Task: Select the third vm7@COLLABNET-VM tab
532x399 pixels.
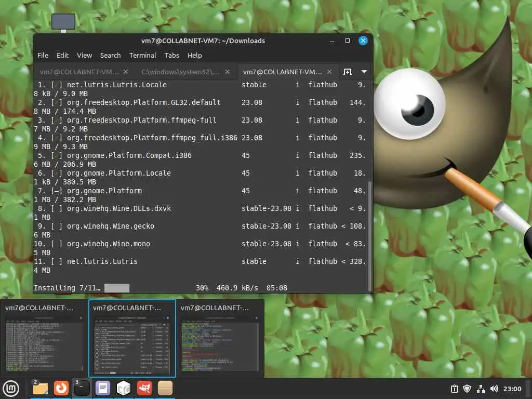Action: pyautogui.click(x=282, y=72)
